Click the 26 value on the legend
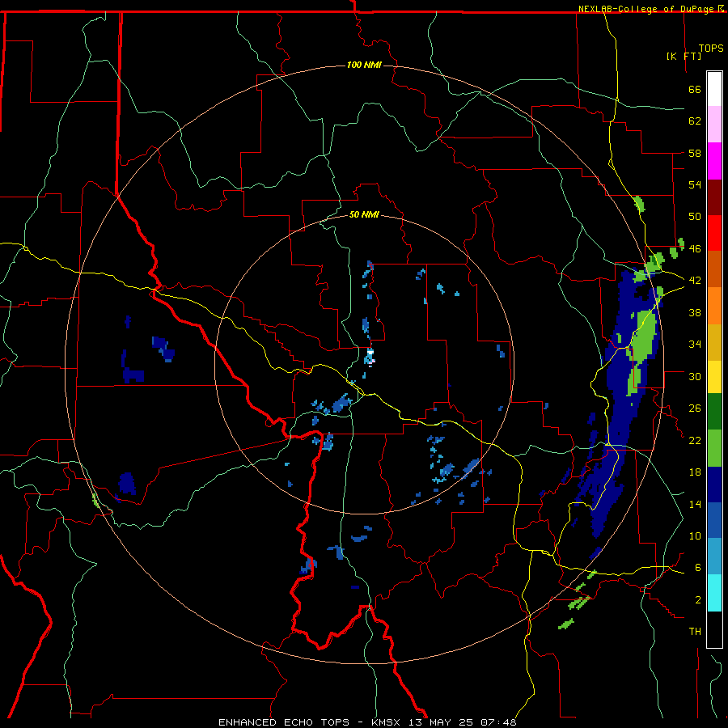Viewport: 728px width, 728px height. [x=695, y=408]
